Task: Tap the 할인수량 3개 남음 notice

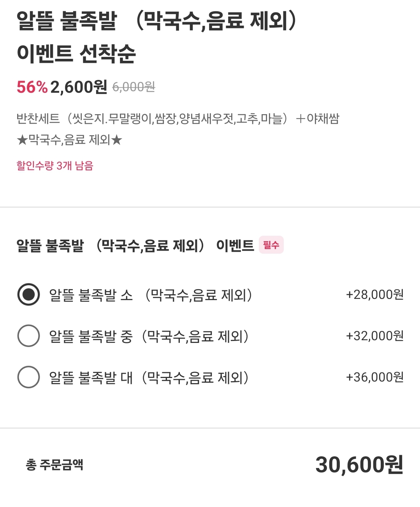Action: [x=55, y=166]
